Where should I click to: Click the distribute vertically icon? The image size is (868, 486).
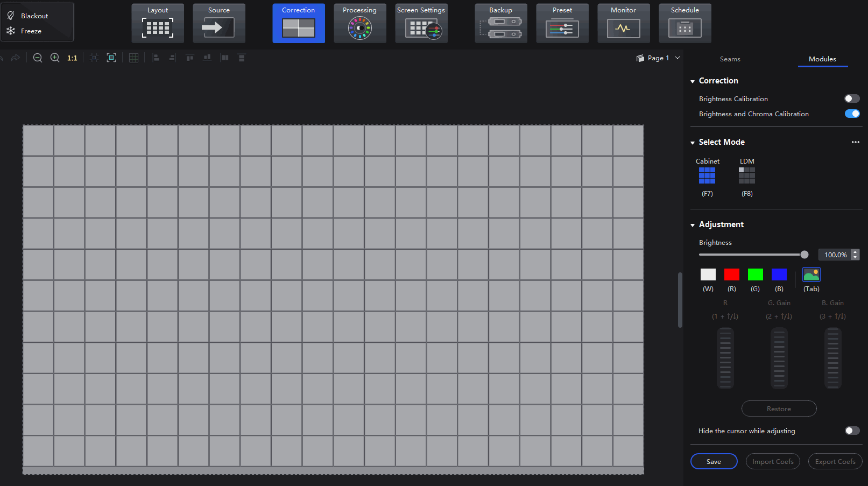pyautogui.click(x=242, y=58)
